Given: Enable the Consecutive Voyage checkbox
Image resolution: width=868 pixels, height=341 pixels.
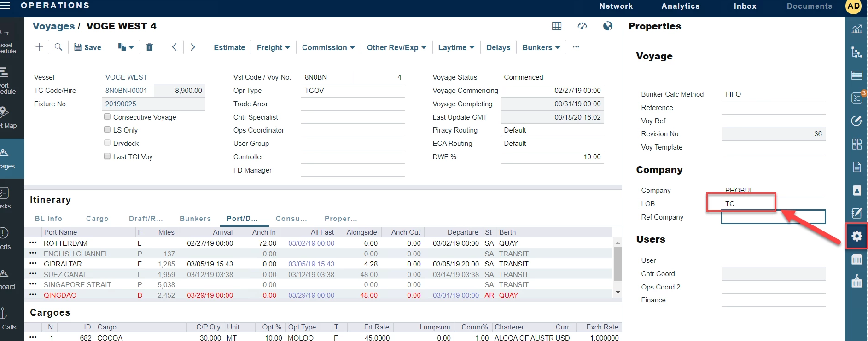Looking at the screenshot, I should 107,117.
